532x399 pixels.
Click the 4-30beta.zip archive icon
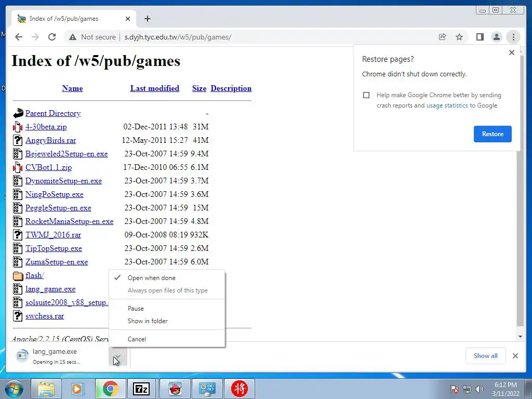click(18, 127)
